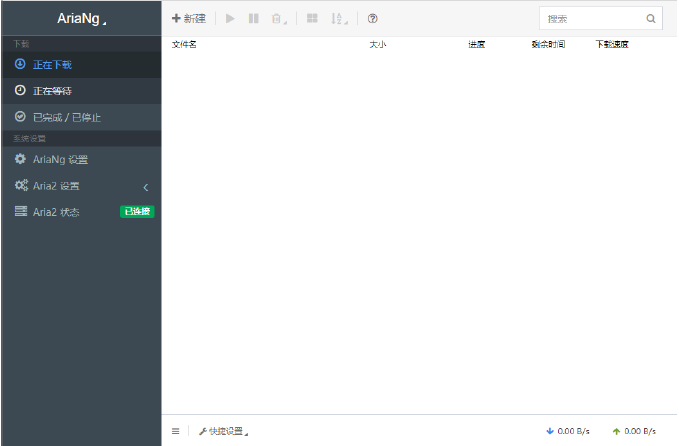Open AriaNg 设置 settings page
The width and height of the screenshot is (679, 446).
pos(60,159)
